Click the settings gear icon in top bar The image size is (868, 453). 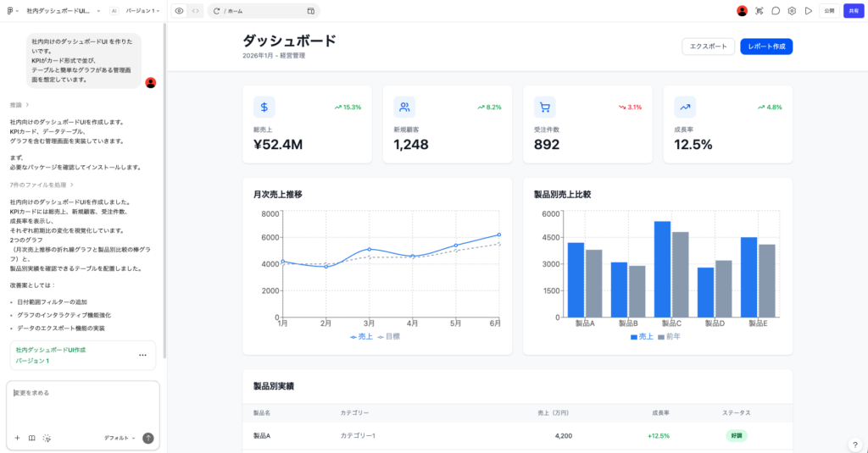coord(792,11)
